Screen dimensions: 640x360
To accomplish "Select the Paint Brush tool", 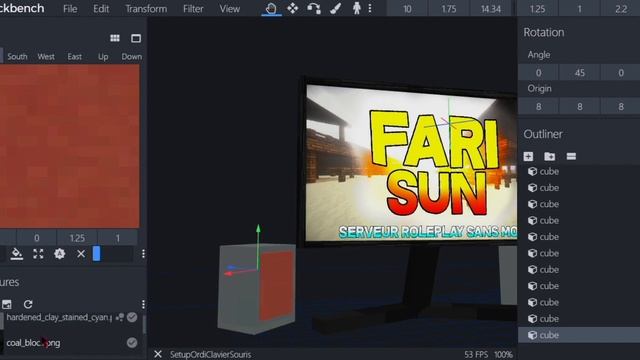I will [x=336, y=8].
